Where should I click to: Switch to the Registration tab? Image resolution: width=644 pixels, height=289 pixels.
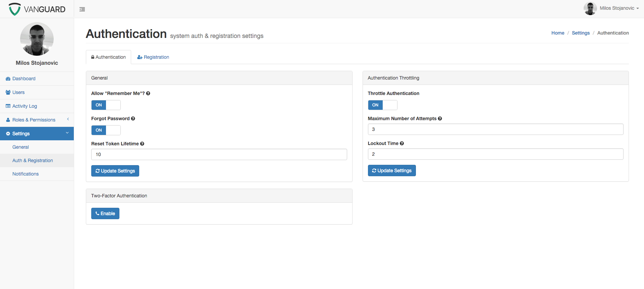pyautogui.click(x=153, y=57)
